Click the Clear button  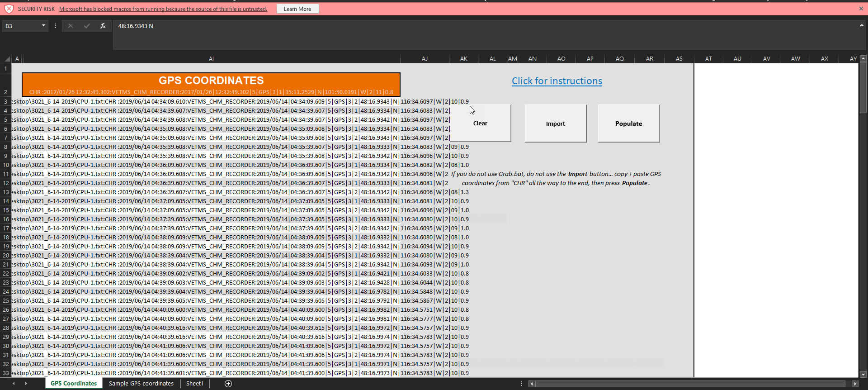click(x=480, y=124)
